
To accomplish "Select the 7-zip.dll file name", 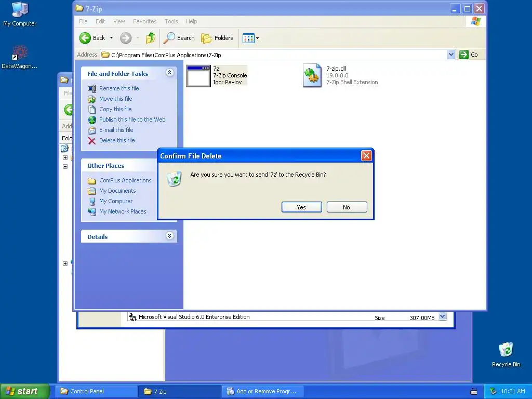I will pyautogui.click(x=336, y=69).
